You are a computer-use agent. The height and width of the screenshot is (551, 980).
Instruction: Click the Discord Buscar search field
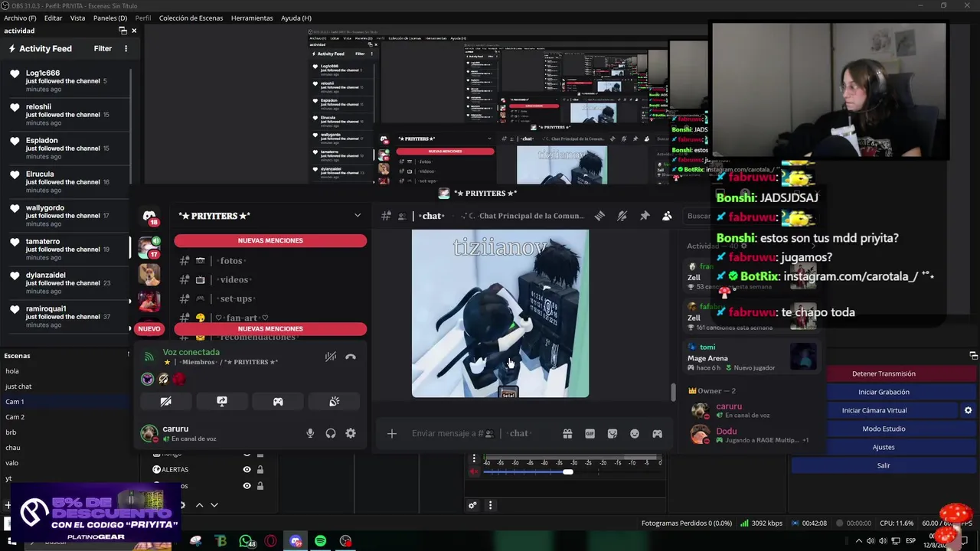[x=697, y=216]
